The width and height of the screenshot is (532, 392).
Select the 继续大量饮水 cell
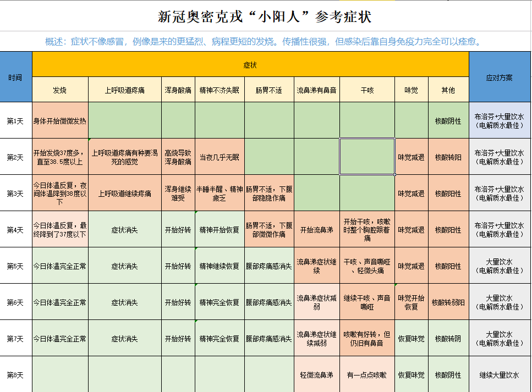[x=500, y=374]
